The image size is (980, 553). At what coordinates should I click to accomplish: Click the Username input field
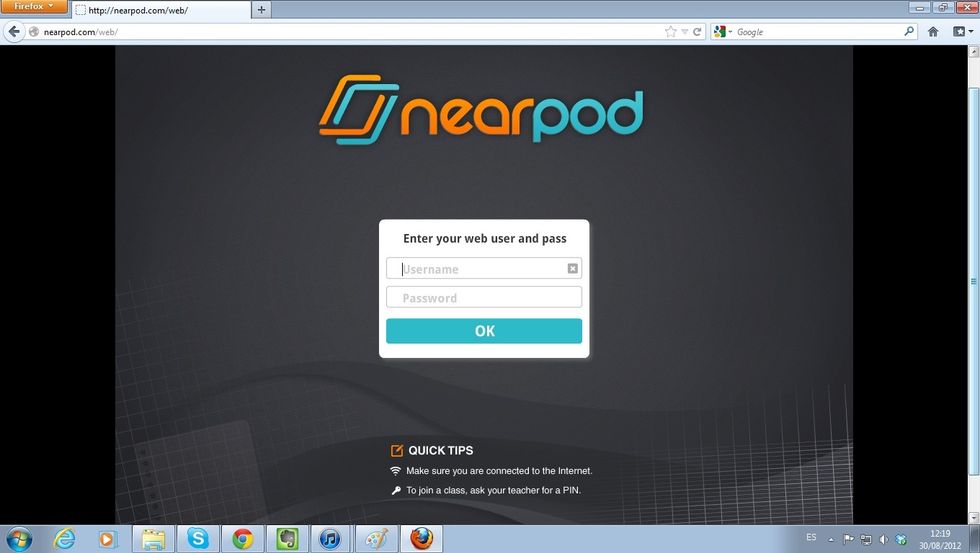pos(484,269)
